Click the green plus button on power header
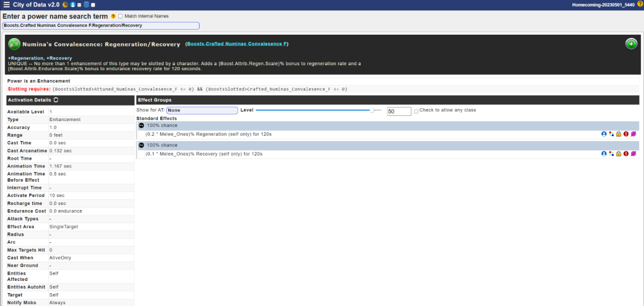The width and height of the screenshot is (644, 306). click(x=631, y=44)
